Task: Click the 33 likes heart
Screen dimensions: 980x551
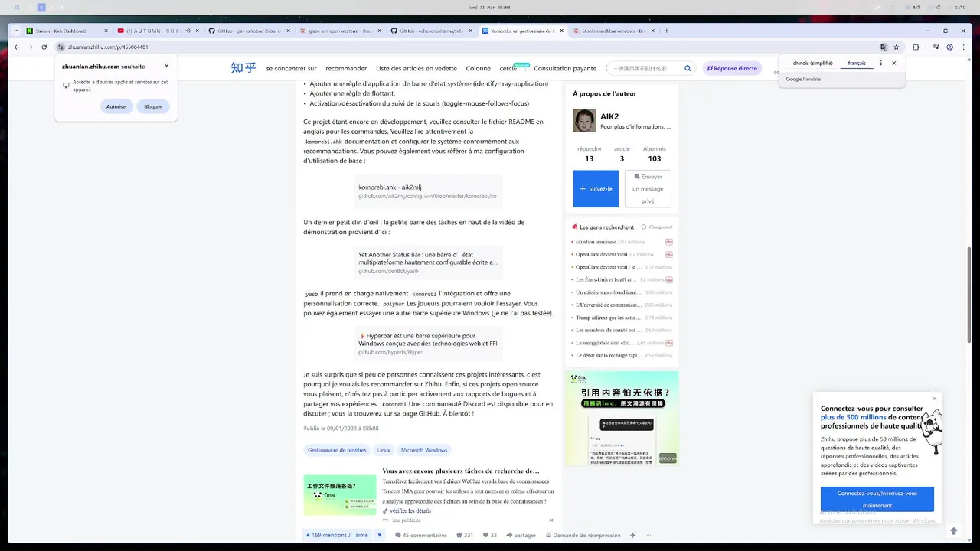Action: (x=490, y=535)
